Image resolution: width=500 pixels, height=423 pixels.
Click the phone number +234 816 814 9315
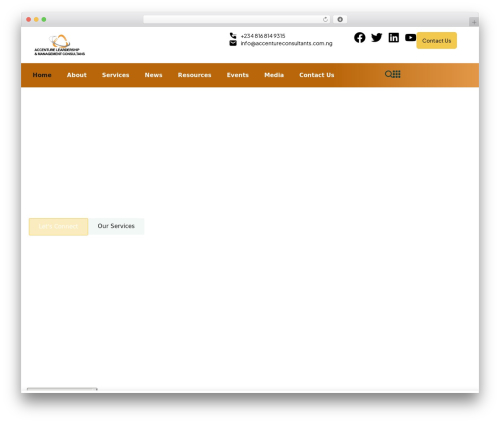263,36
